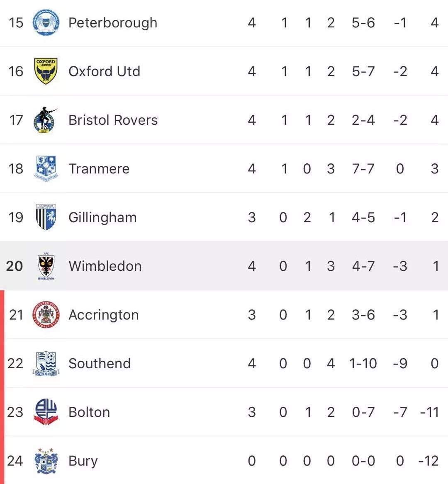Screen dimensions: 448x484
Task: Select the Bristol Rovers team name
Action: pos(113,120)
